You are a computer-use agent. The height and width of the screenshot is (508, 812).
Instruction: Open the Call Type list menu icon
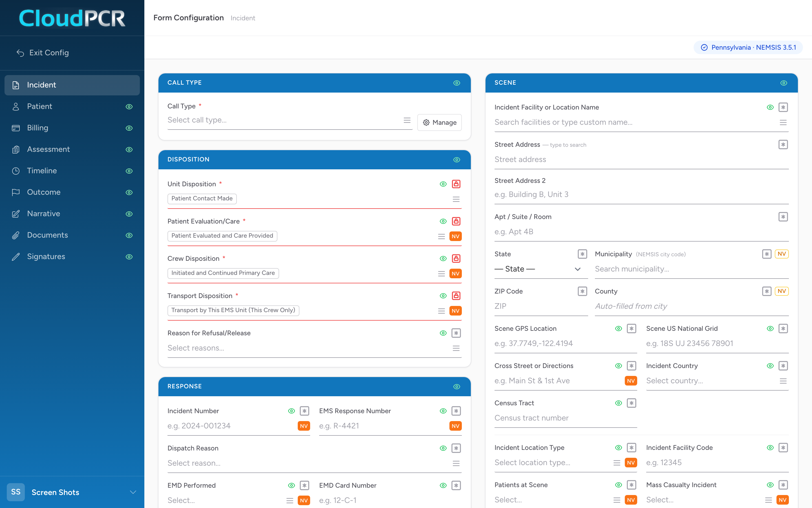coord(407,120)
